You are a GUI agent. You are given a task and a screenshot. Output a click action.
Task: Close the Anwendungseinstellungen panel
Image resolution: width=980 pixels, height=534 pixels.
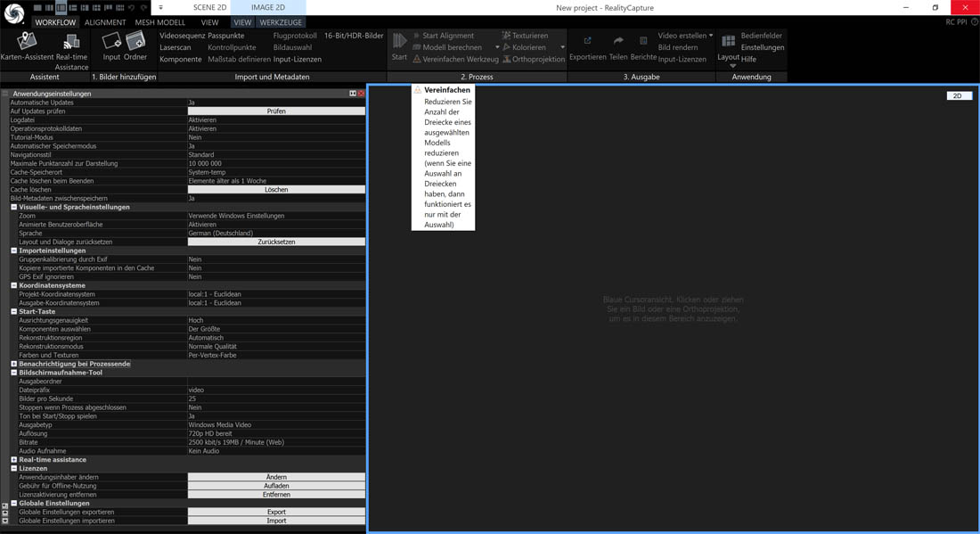(361, 94)
